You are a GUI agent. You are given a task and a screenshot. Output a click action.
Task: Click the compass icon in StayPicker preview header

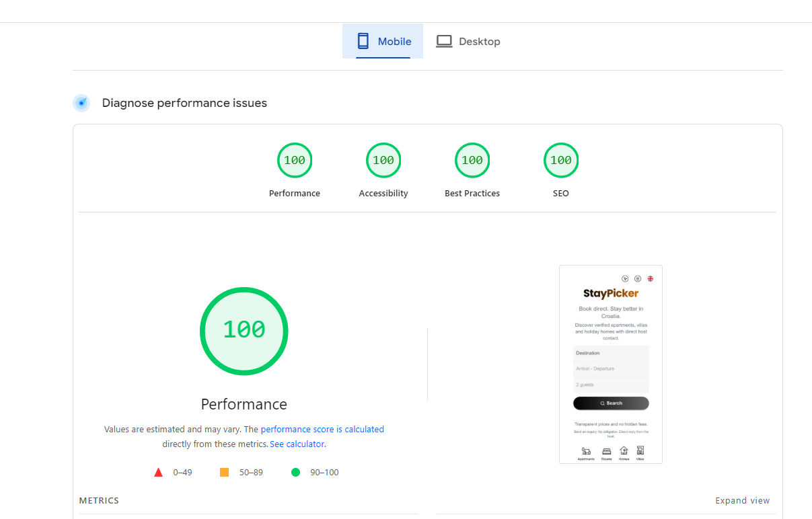625,278
